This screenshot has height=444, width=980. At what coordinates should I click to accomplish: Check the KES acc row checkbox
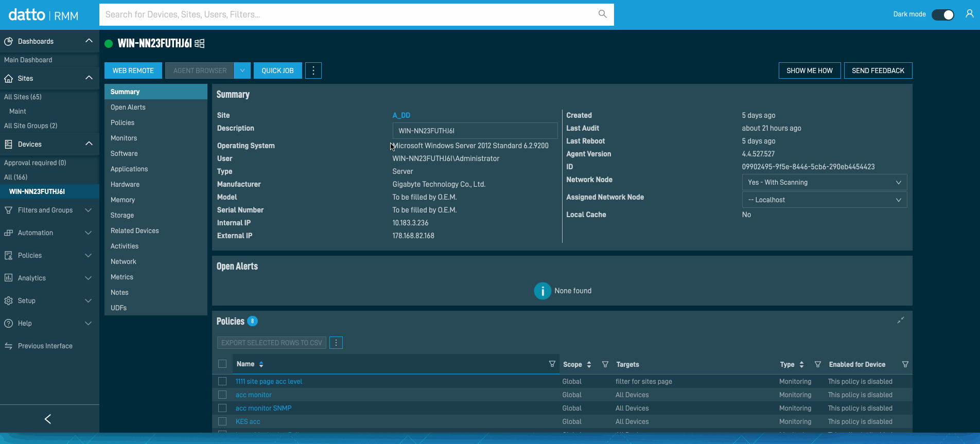point(222,421)
